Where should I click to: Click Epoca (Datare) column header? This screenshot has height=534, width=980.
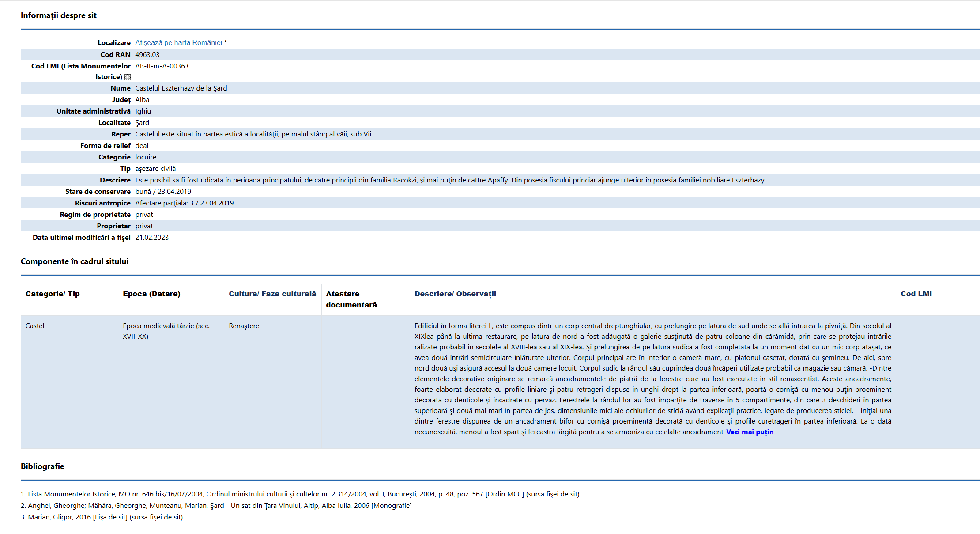pos(151,294)
